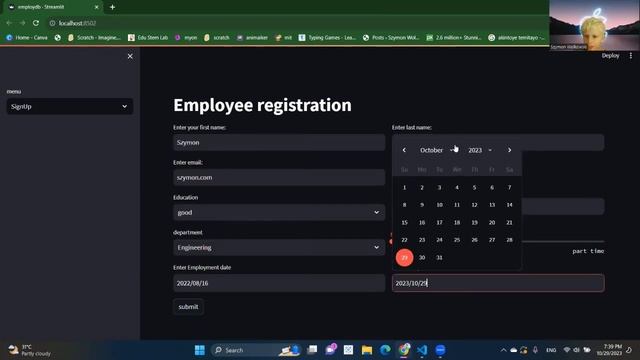
Task: Select October 5 in the calendar
Action: tap(474, 187)
